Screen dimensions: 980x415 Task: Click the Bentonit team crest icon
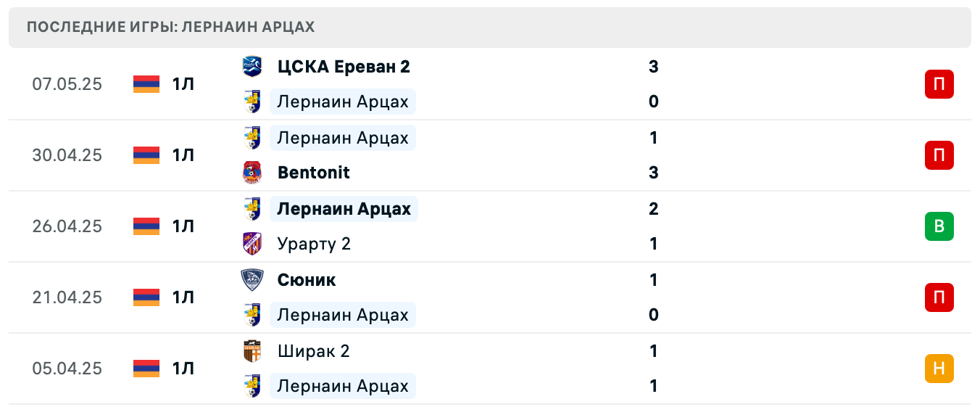point(252,173)
